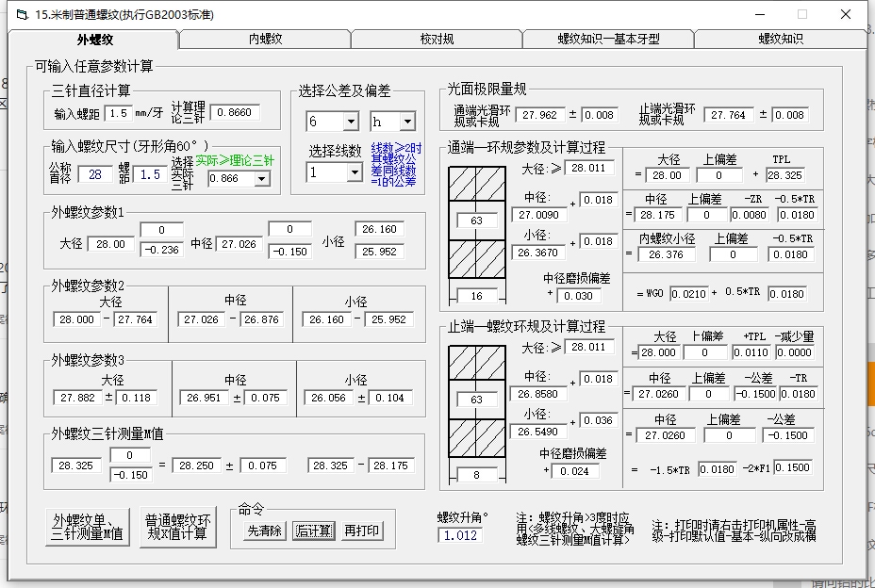Image resolution: width=875 pixels, height=588 pixels.
Task: Open the 校对规 tab
Action: click(x=437, y=39)
